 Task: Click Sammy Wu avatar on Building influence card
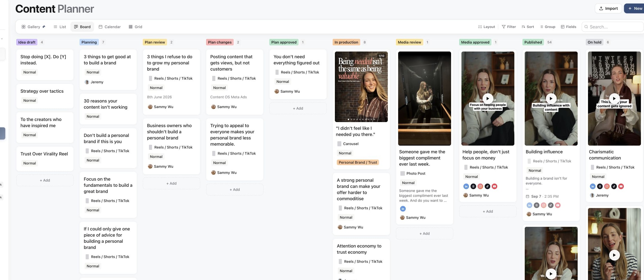[529, 214]
